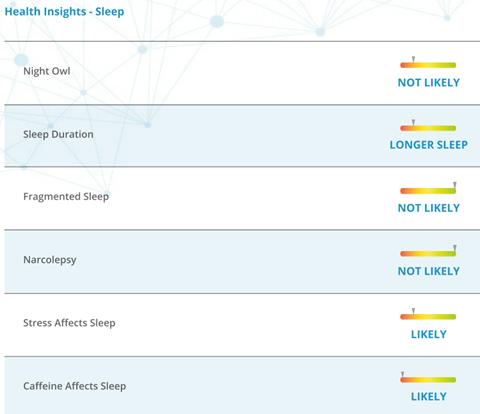The width and height of the screenshot is (480, 414).
Task: Click the LONGER SLEEP result text
Action: coord(429,145)
